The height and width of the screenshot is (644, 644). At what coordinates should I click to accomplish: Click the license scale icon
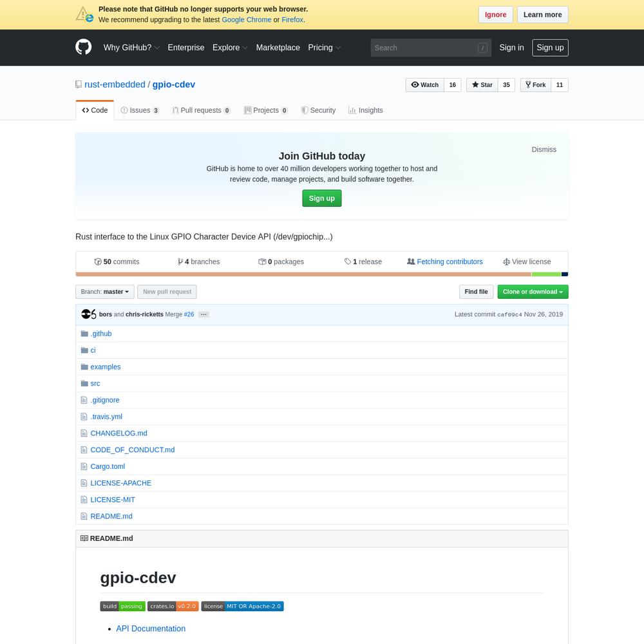pyautogui.click(x=506, y=261)
